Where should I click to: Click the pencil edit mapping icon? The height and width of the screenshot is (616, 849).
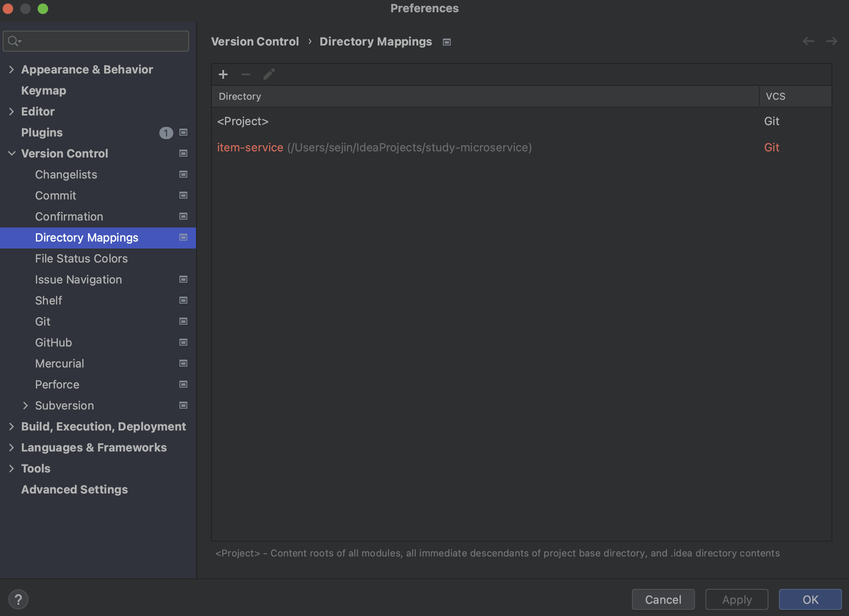pyautogui.click(x=269, y=74)
